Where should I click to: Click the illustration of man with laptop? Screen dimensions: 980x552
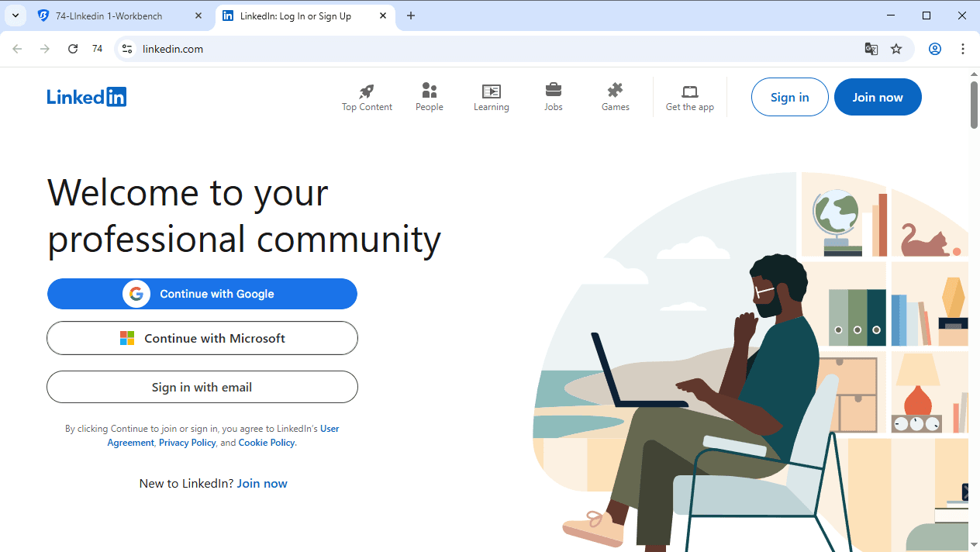(751, 361)
